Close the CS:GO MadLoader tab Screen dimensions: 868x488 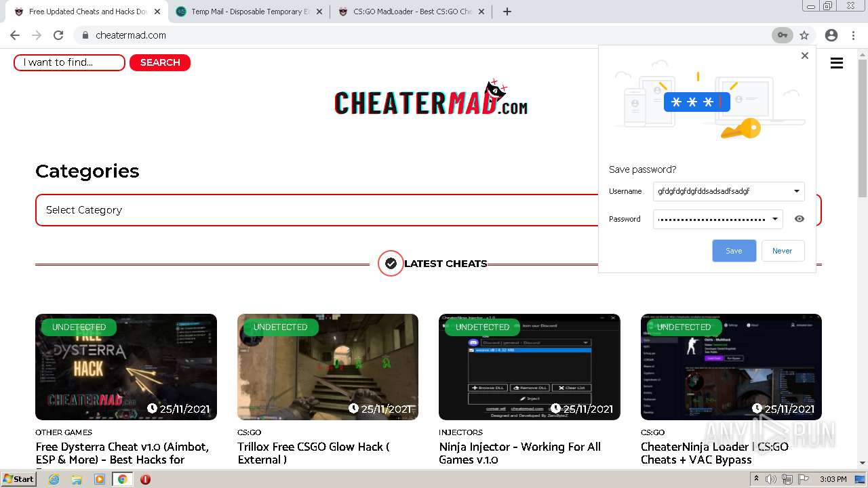(481, 12)
